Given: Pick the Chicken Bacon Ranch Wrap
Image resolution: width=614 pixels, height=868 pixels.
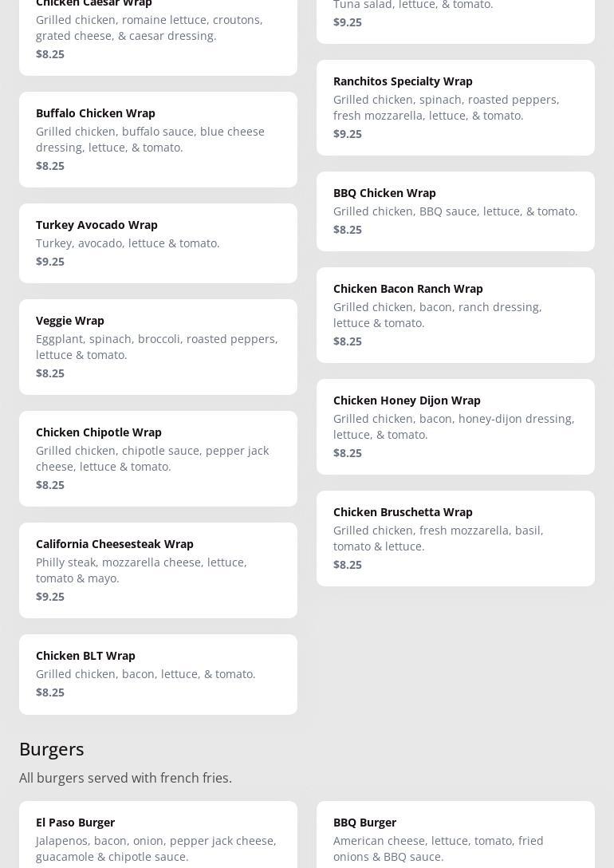Looking at the screenshot, I should click(x=455, y=315).
